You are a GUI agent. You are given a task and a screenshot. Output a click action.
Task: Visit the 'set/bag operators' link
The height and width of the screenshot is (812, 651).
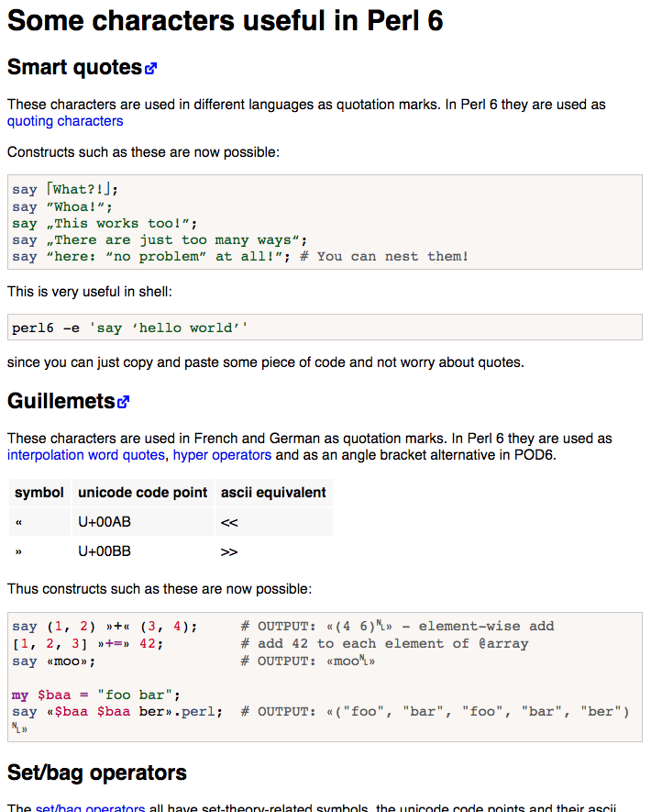coord(90,808)
